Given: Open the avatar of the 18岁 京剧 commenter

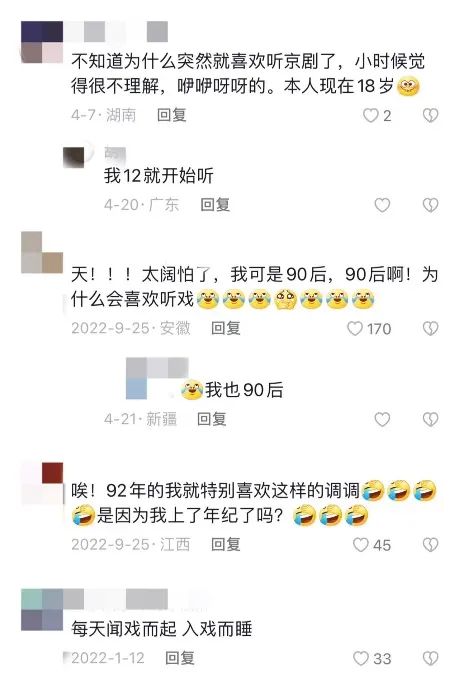Looking at the screenshot, I should point(42,42).
